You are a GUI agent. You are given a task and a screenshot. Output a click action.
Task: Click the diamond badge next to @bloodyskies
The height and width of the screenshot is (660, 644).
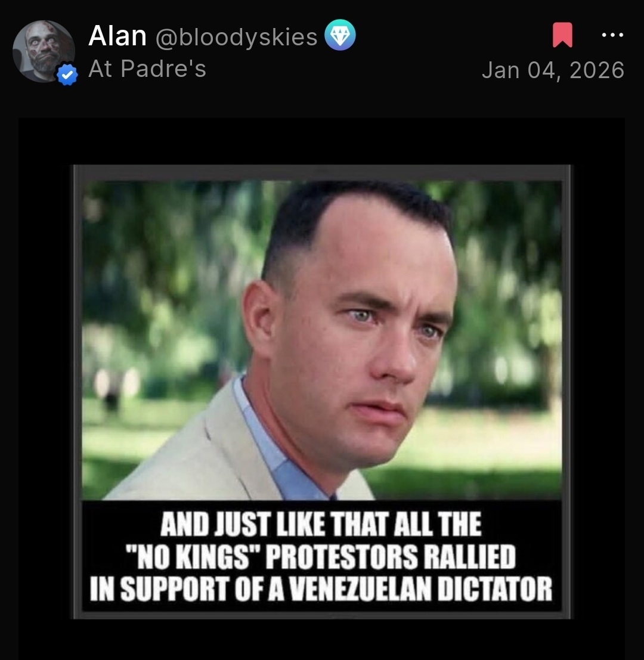click(340, 35)
